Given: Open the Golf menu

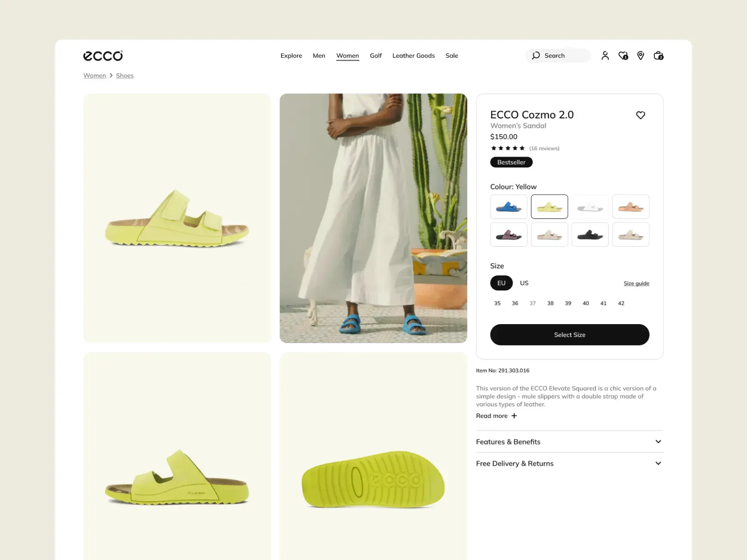Looking at the screenshot, I should click(376, 56).
